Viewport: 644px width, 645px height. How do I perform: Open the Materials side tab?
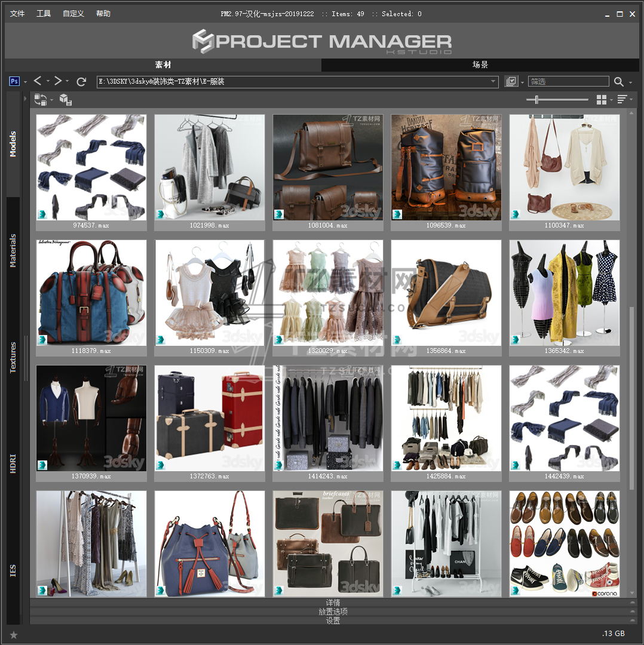coord(13,250)
